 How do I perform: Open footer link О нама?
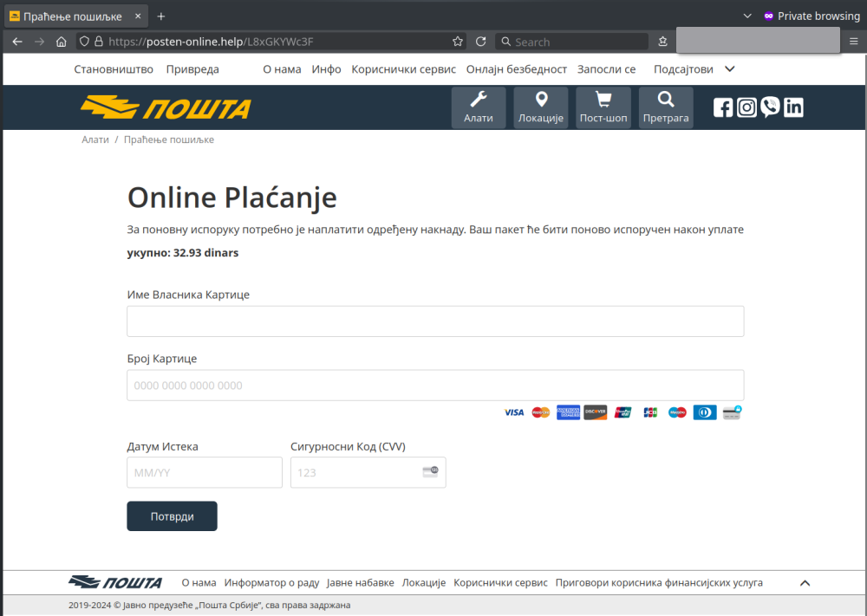click(x=199, y=582)
